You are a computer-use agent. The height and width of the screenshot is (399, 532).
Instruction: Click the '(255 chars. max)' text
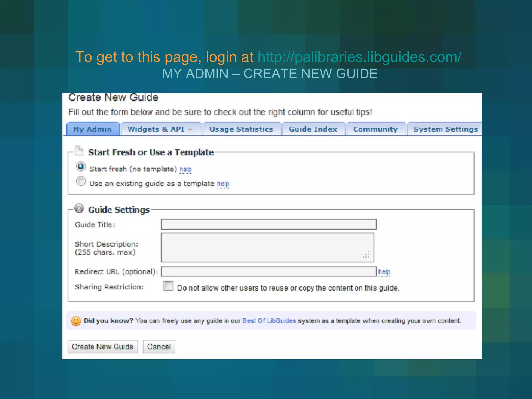(x=105, y=252)
